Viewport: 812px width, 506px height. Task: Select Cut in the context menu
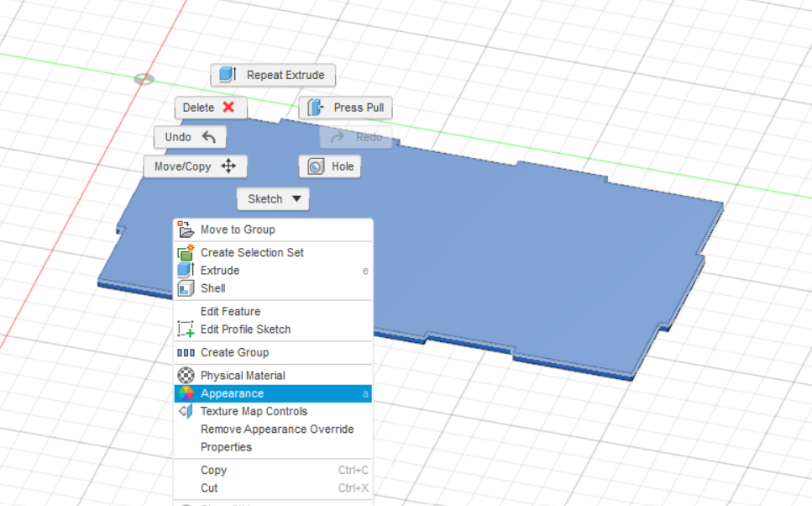point(273,488)
